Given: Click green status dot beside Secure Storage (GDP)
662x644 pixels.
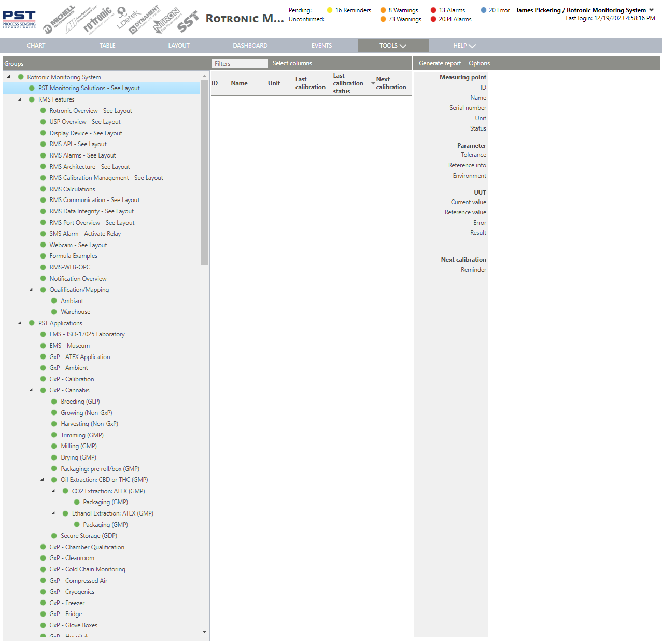Looking at the screenshot, I should tap(54, 536).
